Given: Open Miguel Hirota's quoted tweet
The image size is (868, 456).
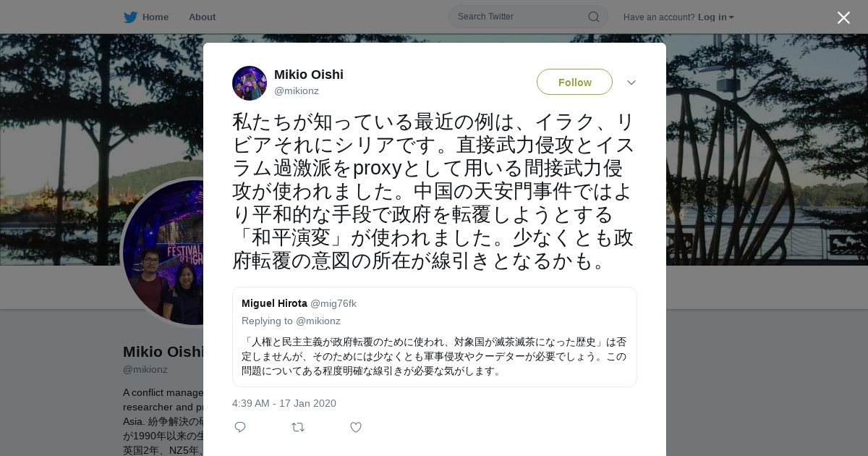Looking at the screenshot, I should click(x=435, y=337).
